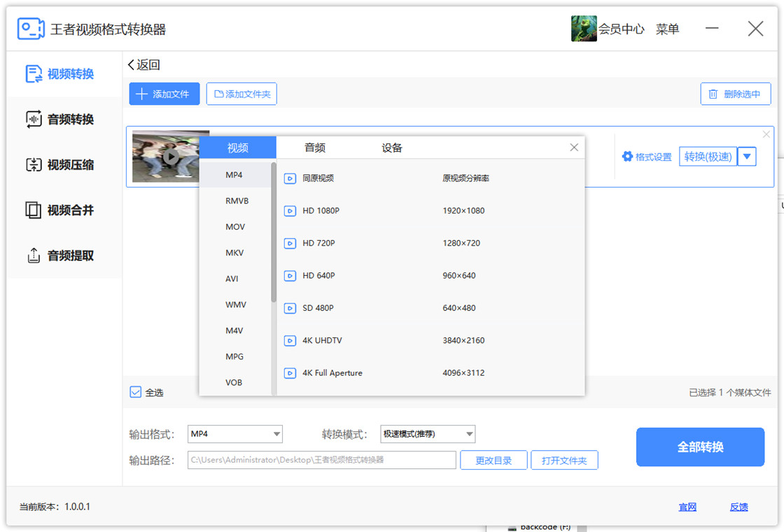Select MP4 in the format list

(234, 175)
